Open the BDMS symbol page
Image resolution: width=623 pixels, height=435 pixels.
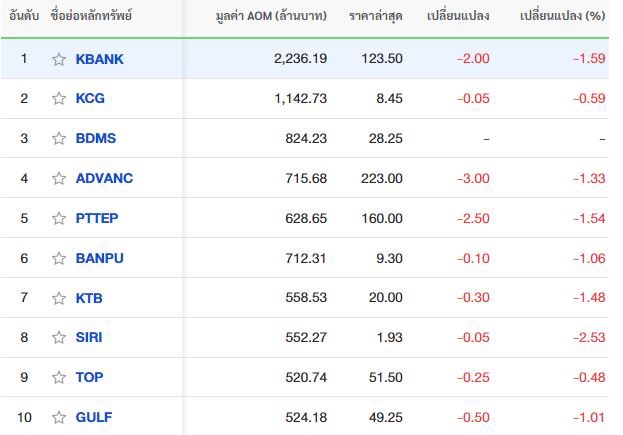point(96,138)
